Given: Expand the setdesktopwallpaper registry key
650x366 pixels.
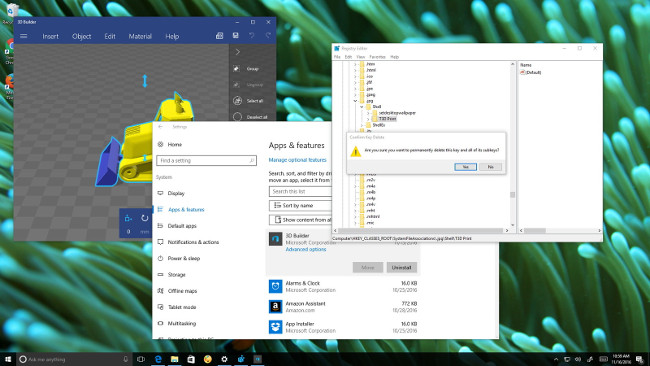Looking at the screenshot, I should tap(368, 113).
